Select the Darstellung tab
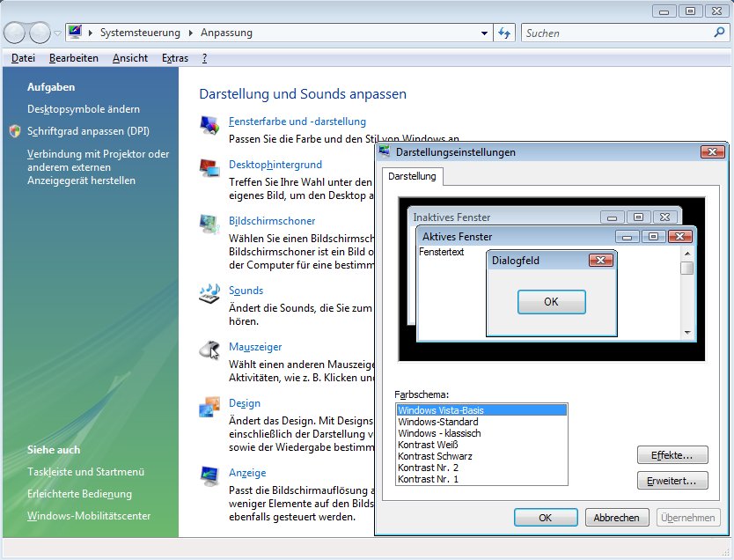 pyautogui.click(x=412, y=176)
